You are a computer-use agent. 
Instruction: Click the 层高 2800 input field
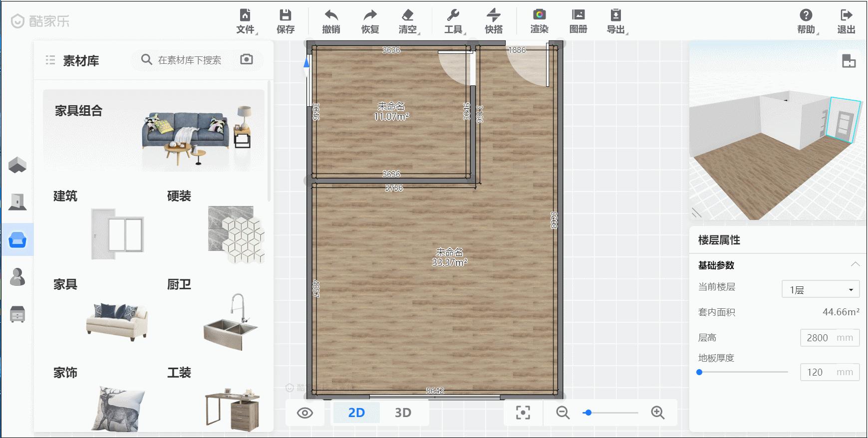point(830,338)
